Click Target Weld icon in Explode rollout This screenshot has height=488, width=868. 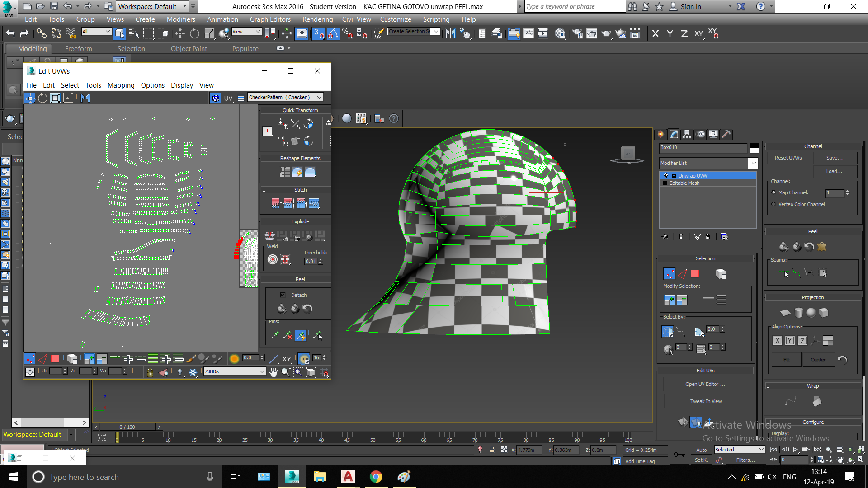[273, 259]
